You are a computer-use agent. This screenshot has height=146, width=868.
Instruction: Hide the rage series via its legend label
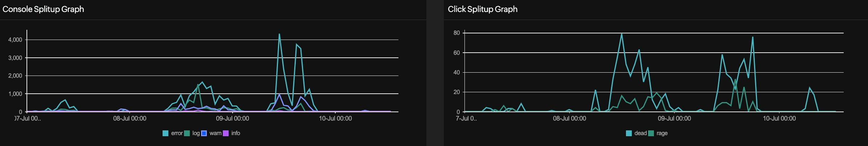662,133
